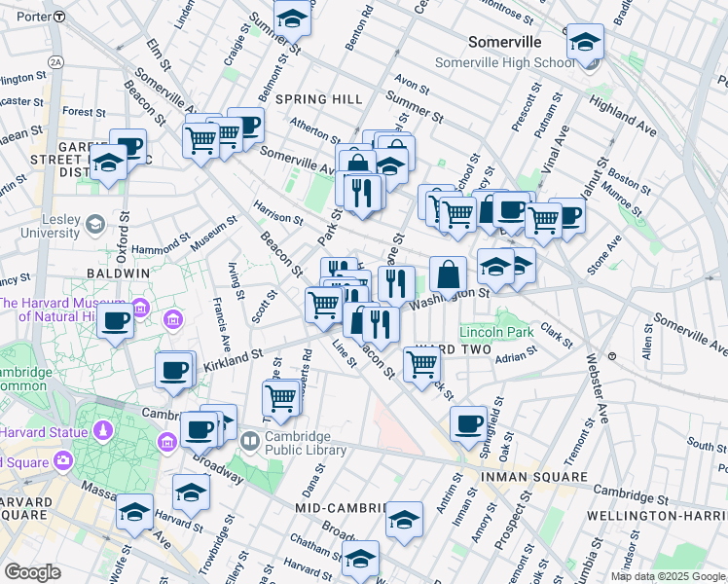Select the school marker in Mid-Cambridge
The image size is (728, 584).
pos(404,520)
